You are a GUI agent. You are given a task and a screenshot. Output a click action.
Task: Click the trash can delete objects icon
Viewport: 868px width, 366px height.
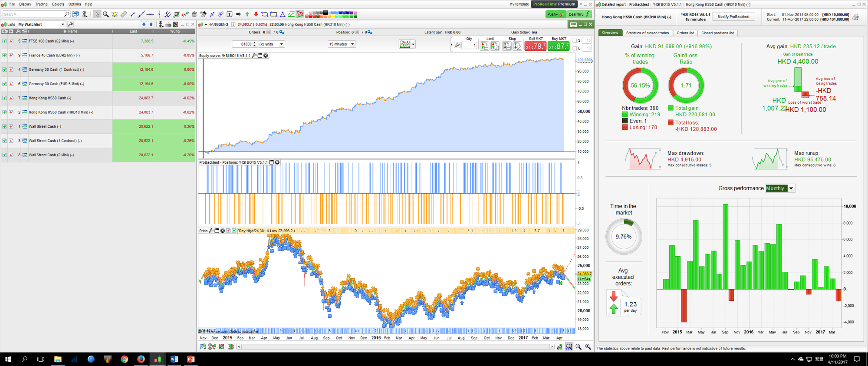tap(194, 14)
